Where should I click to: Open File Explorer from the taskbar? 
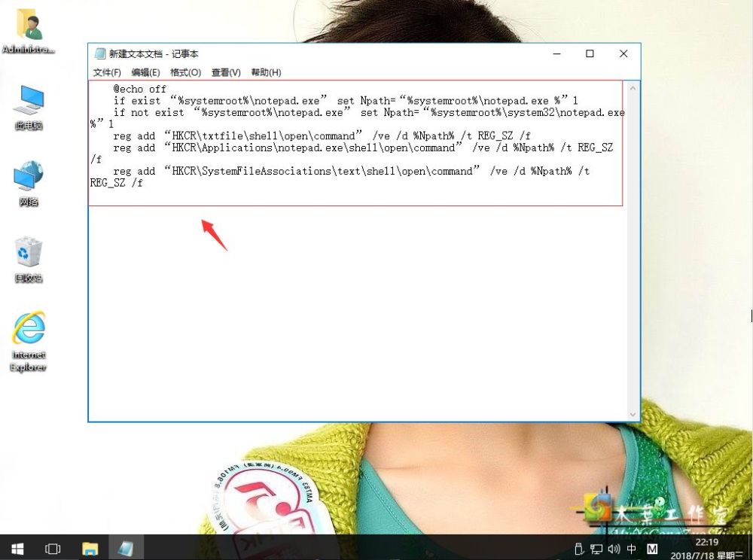(90, 548)
